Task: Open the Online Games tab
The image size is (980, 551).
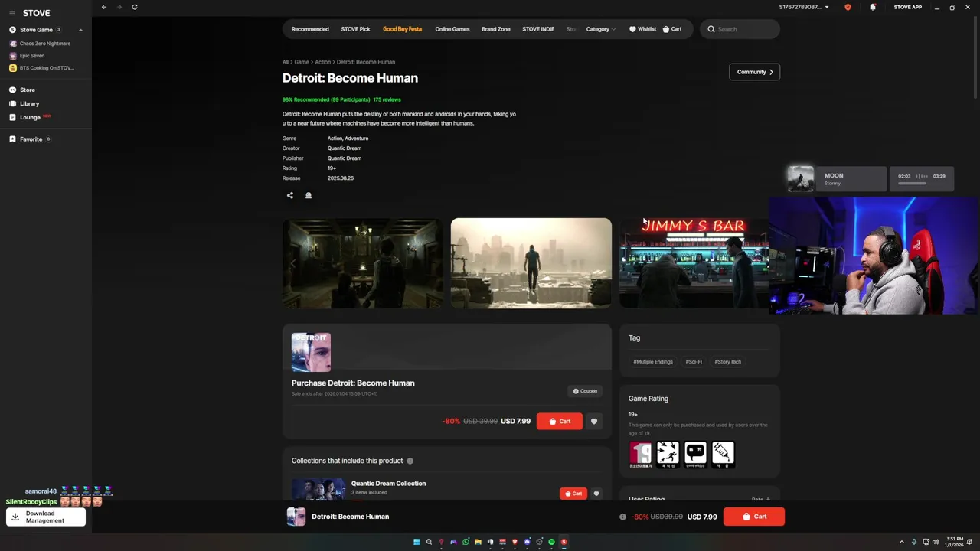Action: click(452, 29)
